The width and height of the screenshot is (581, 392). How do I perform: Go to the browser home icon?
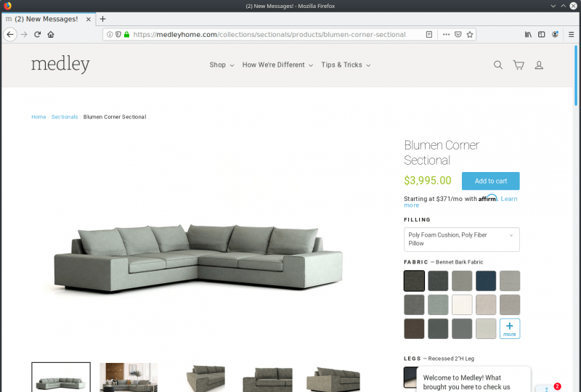(x=51, y=34)
